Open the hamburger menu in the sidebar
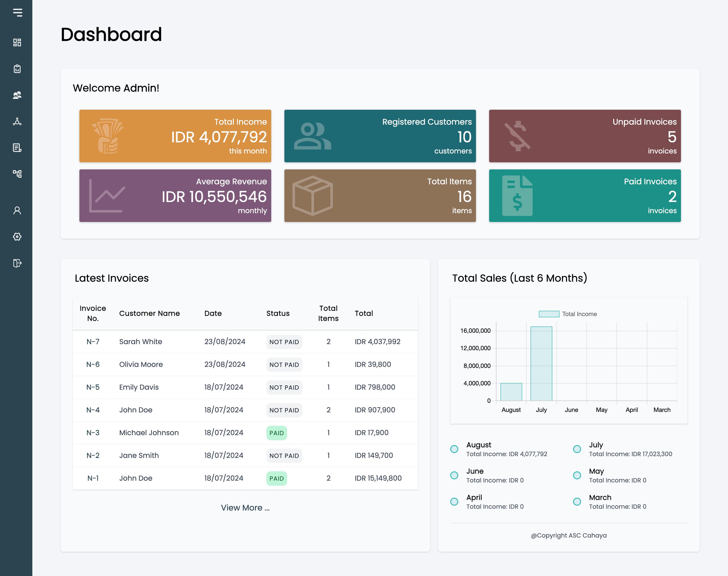Viewport: 728px width, 576px height. pyautogui.click(x=17, y=12)
